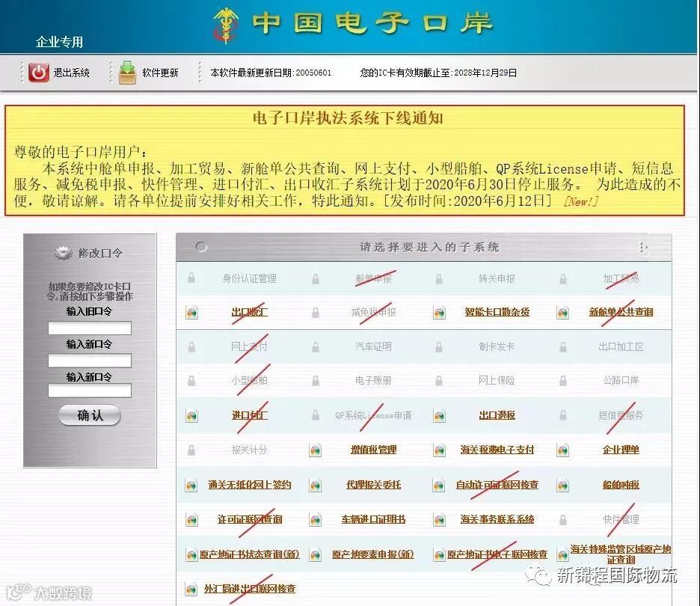The height and width of the screenshot is (606, 700).
Task: Click the red power icon for 退出系统
Action: coord(39,73)
